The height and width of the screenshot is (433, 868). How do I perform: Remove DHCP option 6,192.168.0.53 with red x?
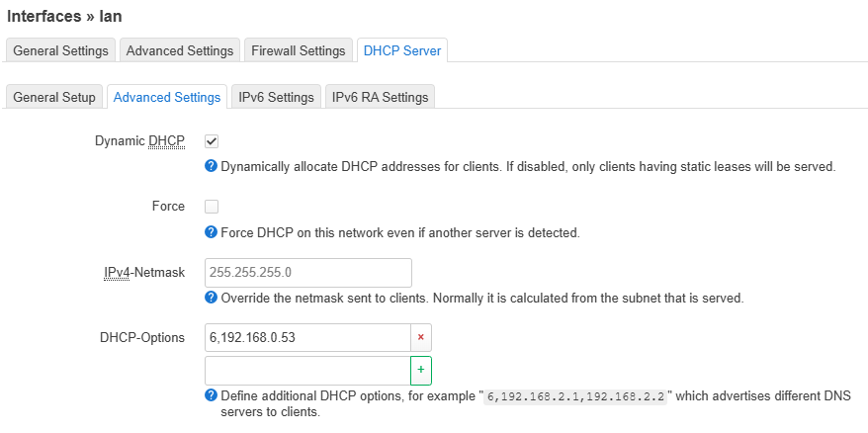421,337
